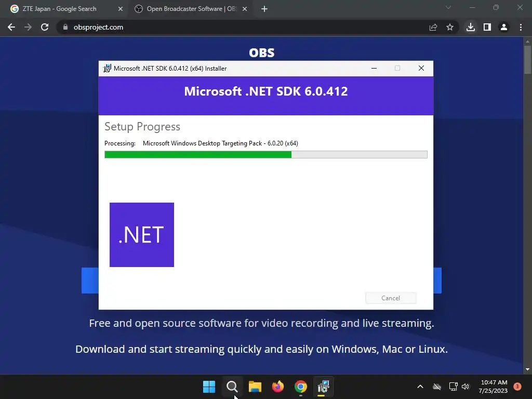532x399 pixels.
Task: Click the installer title bar icon
Action: 107,68
